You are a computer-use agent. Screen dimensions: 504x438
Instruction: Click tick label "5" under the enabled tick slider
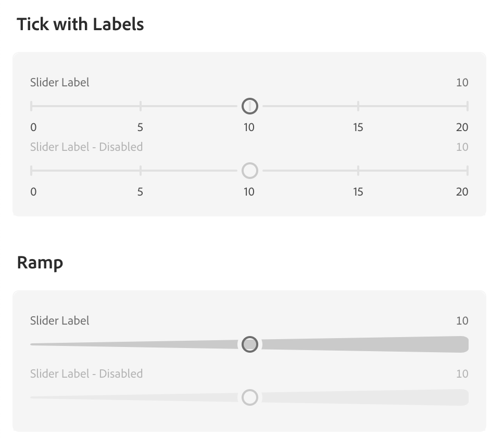tap(140, 127)
